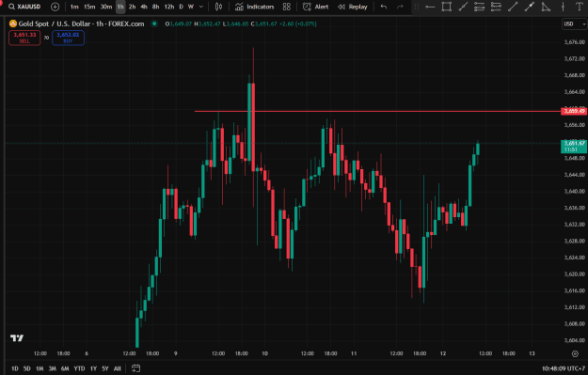
Task: Open timezone menu at 10:48:09 UTC-7
Action: (x=564, y=368)
